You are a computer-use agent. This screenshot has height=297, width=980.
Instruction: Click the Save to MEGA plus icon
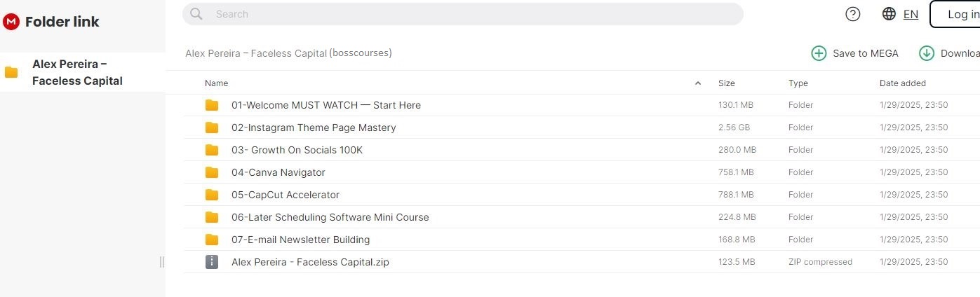tap(819, 53)
